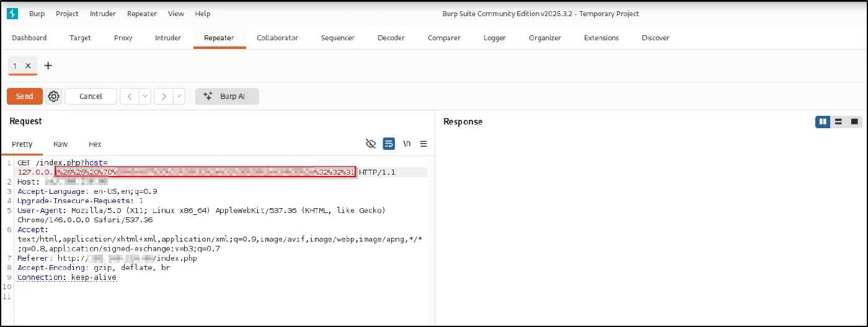This screenshot has width=868, height=327.
Task: Go forward to next request in history
Action: pyautogui.click(x=164, y=96)
